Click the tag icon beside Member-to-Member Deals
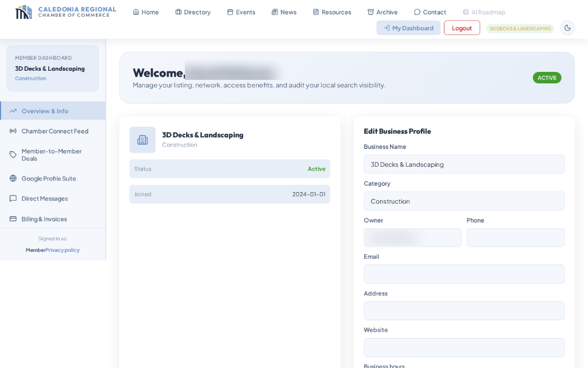 [13, 154]
